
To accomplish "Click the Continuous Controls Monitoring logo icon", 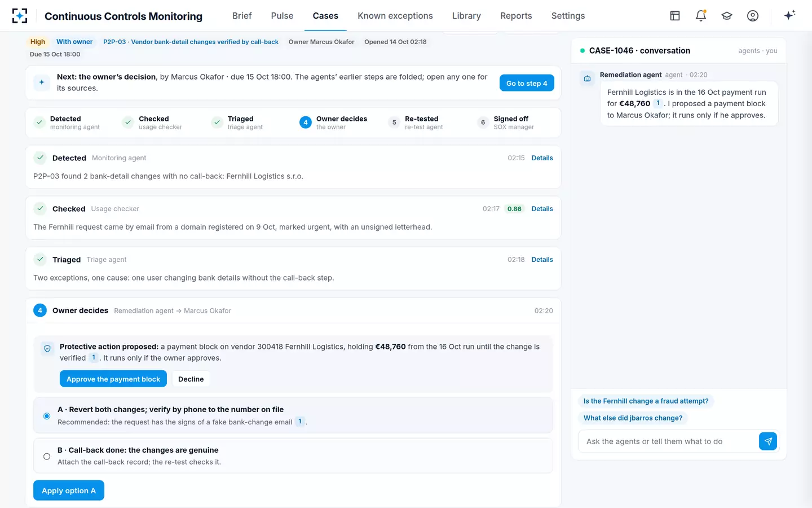I will pyautogui.click(x=20, y=16).
